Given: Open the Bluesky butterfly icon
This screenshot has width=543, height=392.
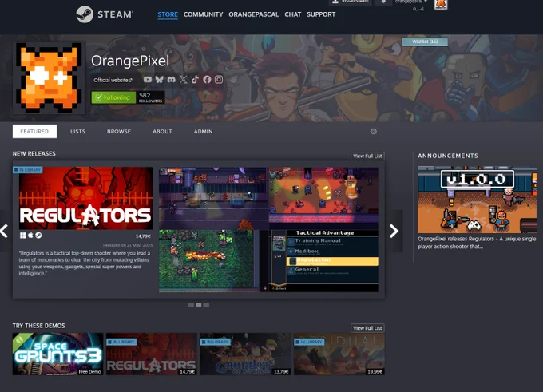Looking at the screenshot, I should [159, 80].
